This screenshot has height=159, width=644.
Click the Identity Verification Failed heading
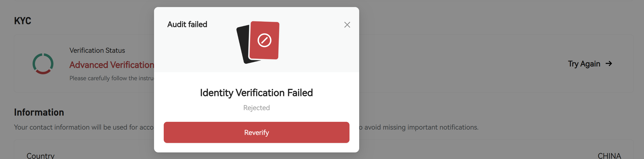[256, 93]
